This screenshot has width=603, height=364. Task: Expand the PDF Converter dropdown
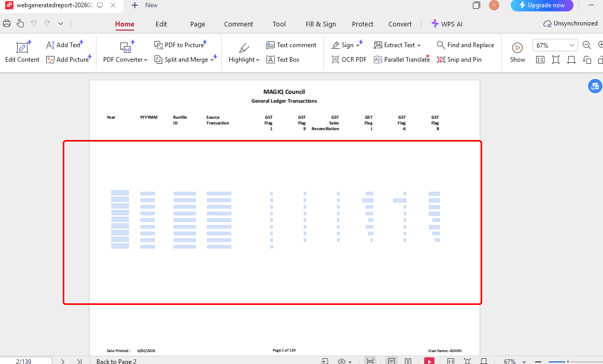125,60
